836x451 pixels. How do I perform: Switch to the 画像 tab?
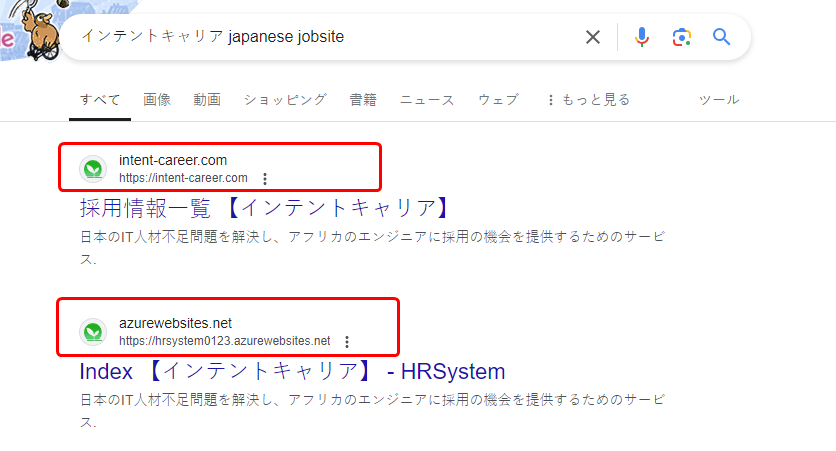(157, 100)
